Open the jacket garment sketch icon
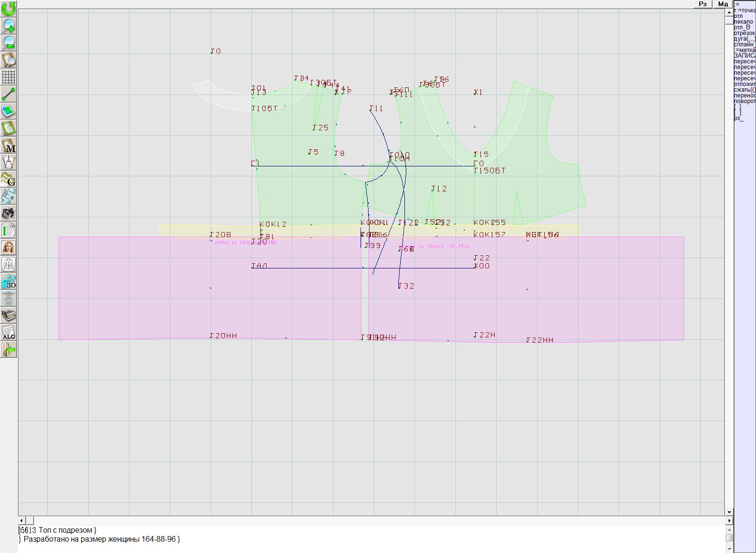 (9, 264)
